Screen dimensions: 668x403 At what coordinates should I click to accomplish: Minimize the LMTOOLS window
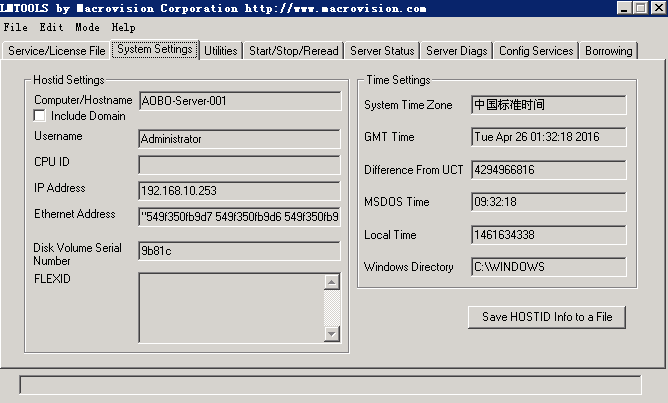click(x=625, y=8)
